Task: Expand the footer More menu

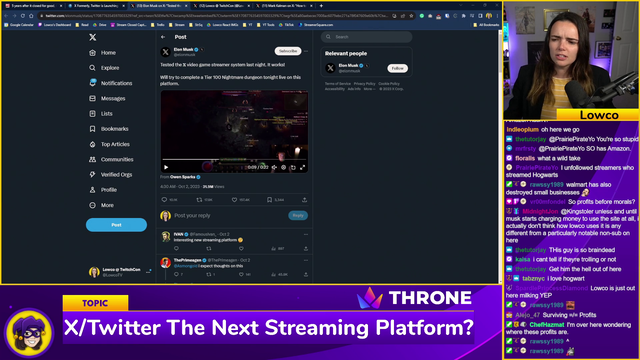Action: [369, 89]
